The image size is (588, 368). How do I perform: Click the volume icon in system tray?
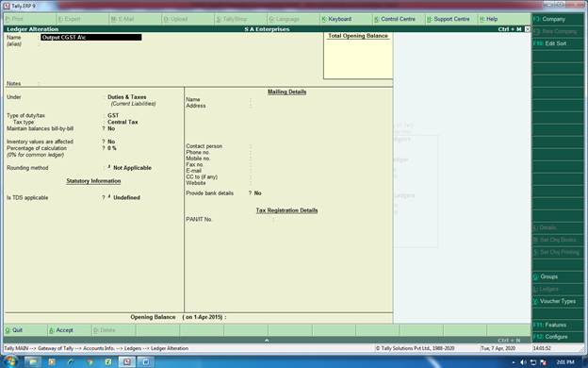coord(523,362)
